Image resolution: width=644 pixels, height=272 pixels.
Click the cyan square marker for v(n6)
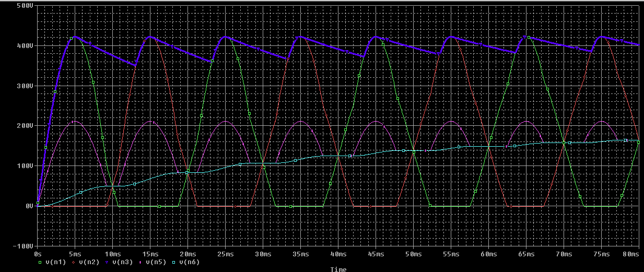[174, 262]
